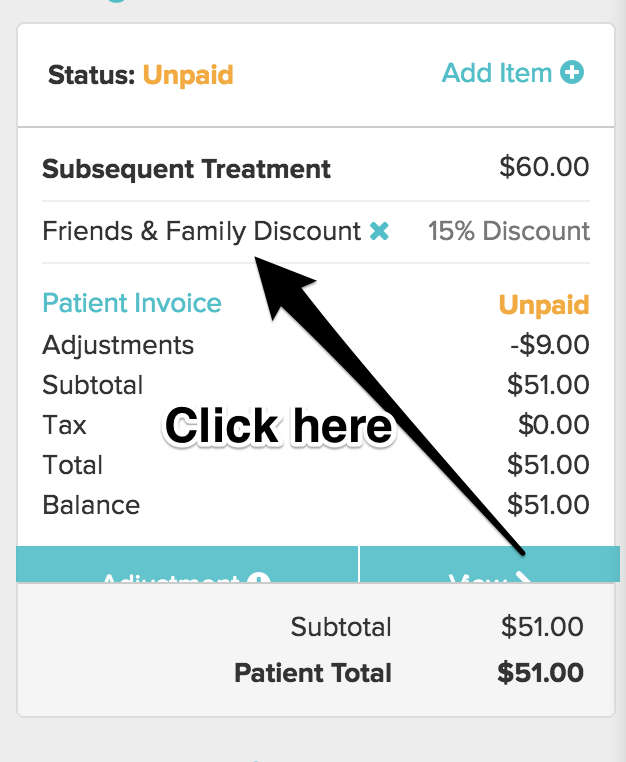Click the orange Unpaid status beside Status
This screenshot has height=762, width=626.
pos(188,74)
